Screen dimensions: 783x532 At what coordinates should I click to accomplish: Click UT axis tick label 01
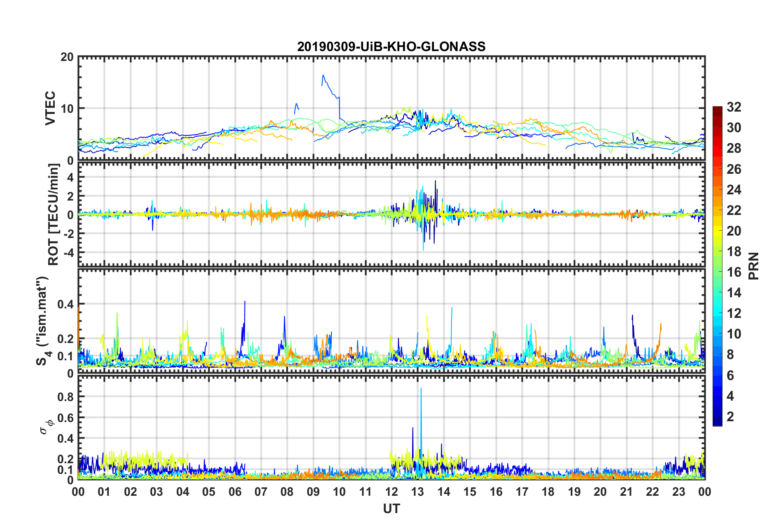104,492
